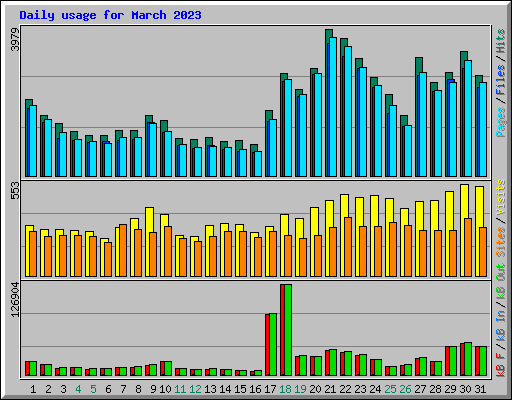Click day 9 on the x-axis
The width and height of the screenshot is (512, 400).
153,389
